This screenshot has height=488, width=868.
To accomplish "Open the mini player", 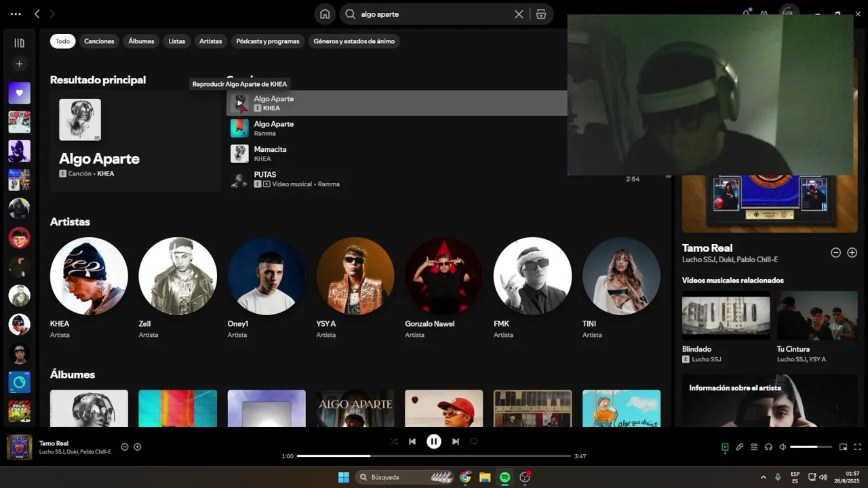I will (844, 447).
